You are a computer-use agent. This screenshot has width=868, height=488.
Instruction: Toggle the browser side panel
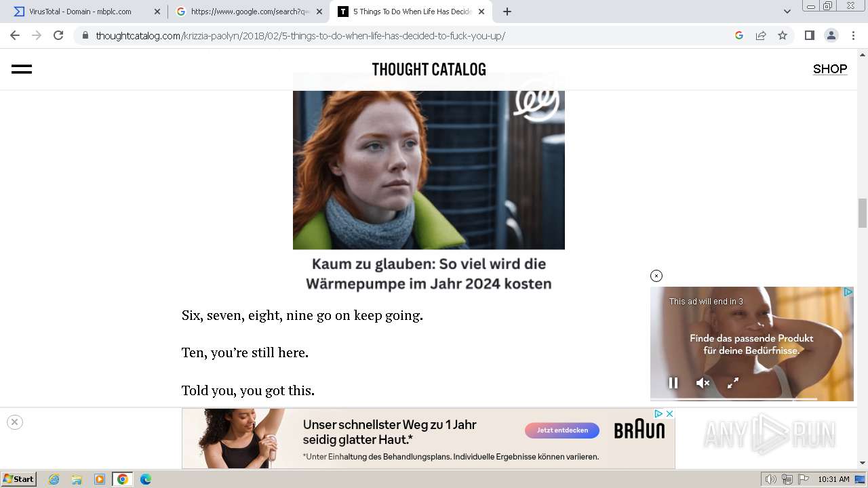click(x=809, y=35)
